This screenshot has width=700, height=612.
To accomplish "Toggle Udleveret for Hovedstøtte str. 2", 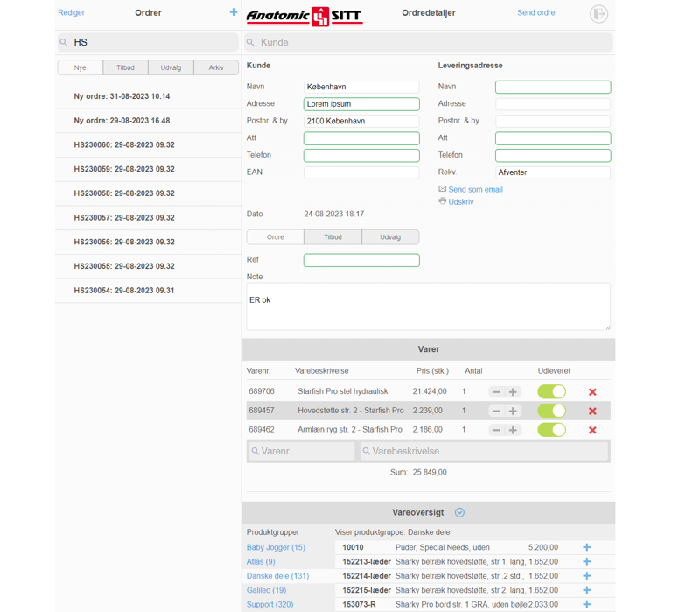I will click(x=551, y=411).
